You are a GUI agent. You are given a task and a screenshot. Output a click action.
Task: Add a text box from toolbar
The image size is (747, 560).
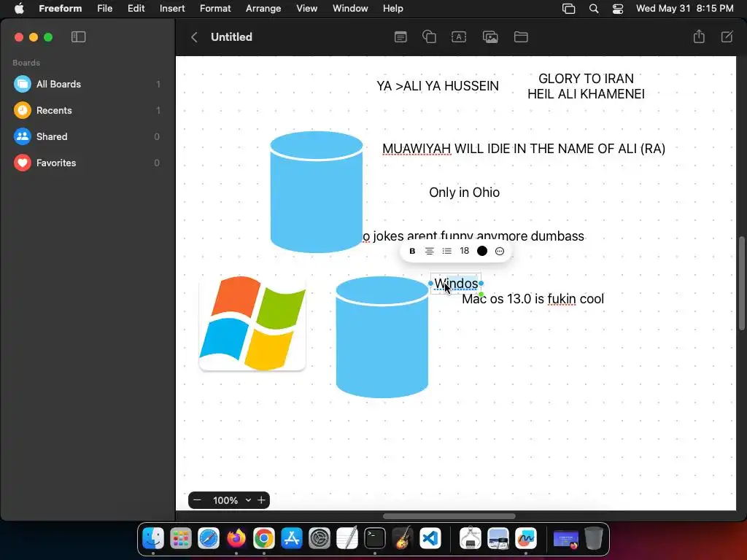[x=459, y=36]
